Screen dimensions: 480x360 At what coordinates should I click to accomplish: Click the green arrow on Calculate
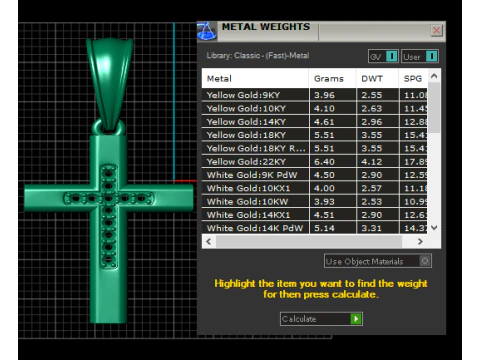pyautogui.click(x=356, y=319)
